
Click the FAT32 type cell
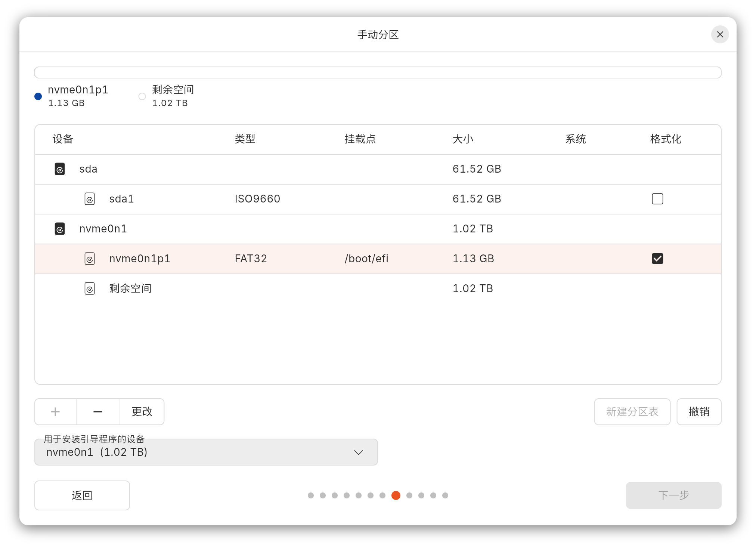[x=251, y=259]
